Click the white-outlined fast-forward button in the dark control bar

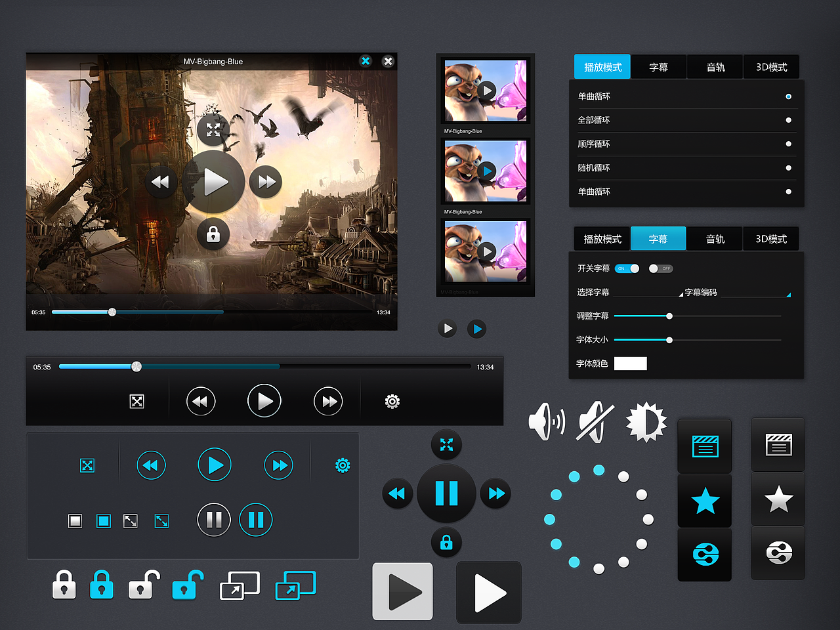tap(328, 401)
